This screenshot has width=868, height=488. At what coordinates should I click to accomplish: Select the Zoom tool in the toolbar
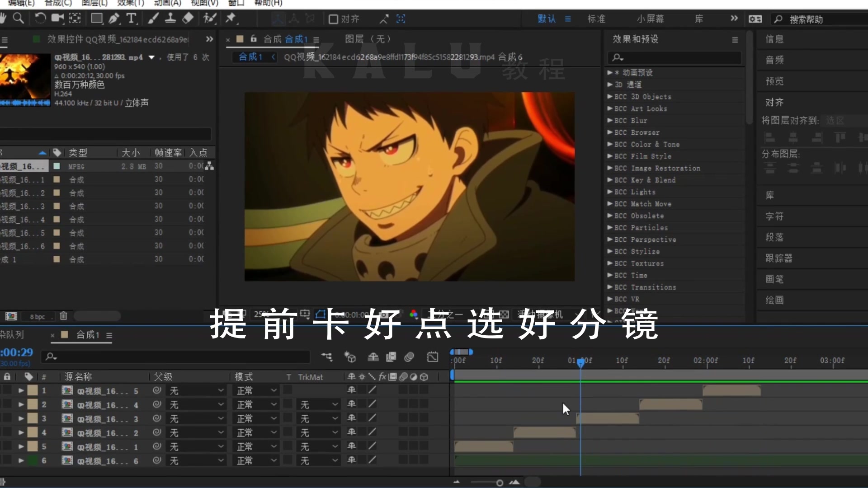click(x=19, y=19)
